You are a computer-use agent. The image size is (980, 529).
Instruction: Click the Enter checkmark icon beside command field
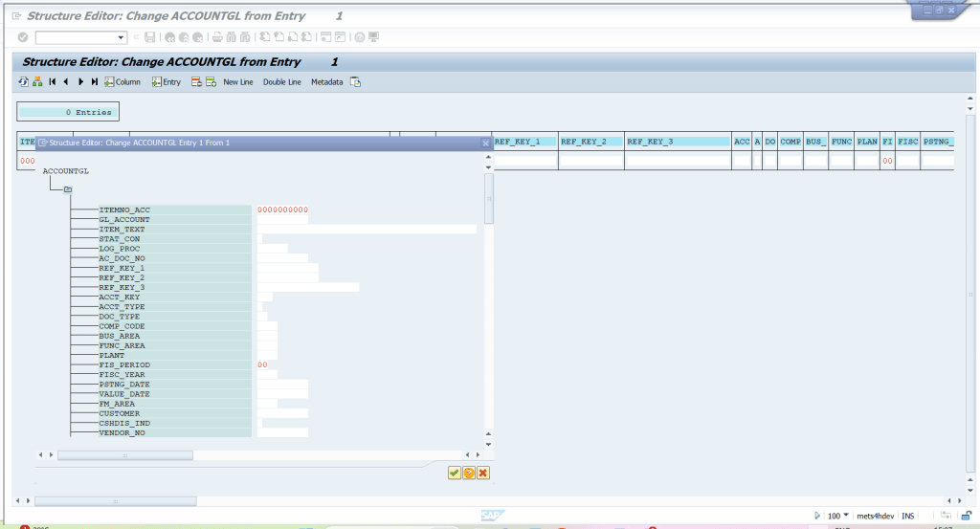(23, 37)
